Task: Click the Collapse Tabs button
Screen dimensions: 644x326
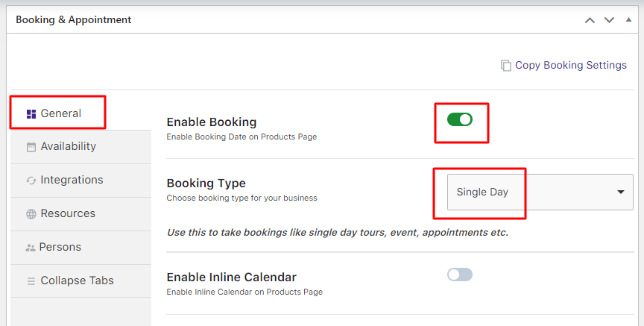Action: pyautogui.click(x=77, y=281)
